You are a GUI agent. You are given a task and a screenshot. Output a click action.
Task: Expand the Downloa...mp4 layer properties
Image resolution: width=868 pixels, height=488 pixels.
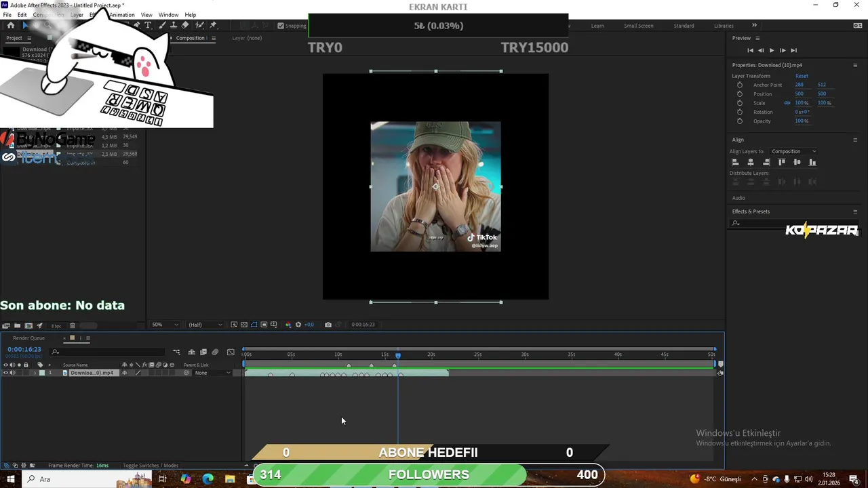click(x=35, y=373)
